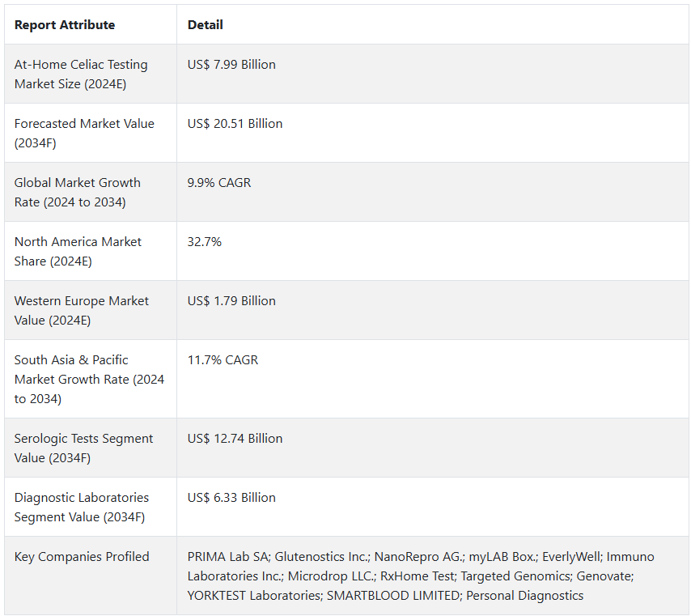Image resolution: width=691 pixels, height=616 pixels.
Task: Click the company list starting with PRIMA Lab SA
Action: click(x=421, y=576)
